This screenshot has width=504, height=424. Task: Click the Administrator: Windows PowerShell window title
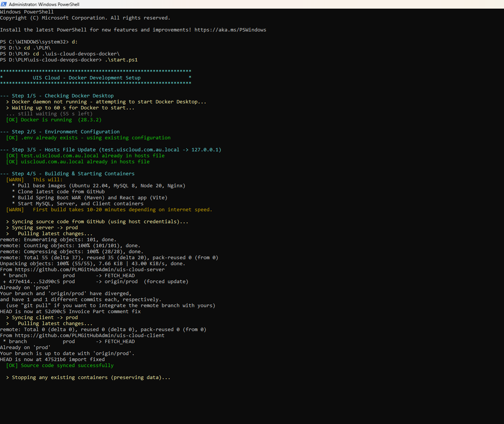click(x=44, y=4)
